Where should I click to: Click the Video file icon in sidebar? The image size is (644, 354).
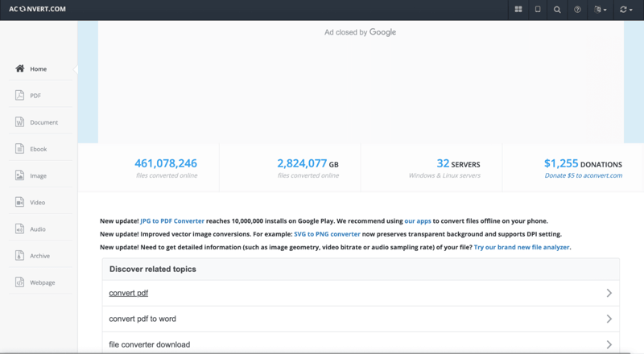19,202
